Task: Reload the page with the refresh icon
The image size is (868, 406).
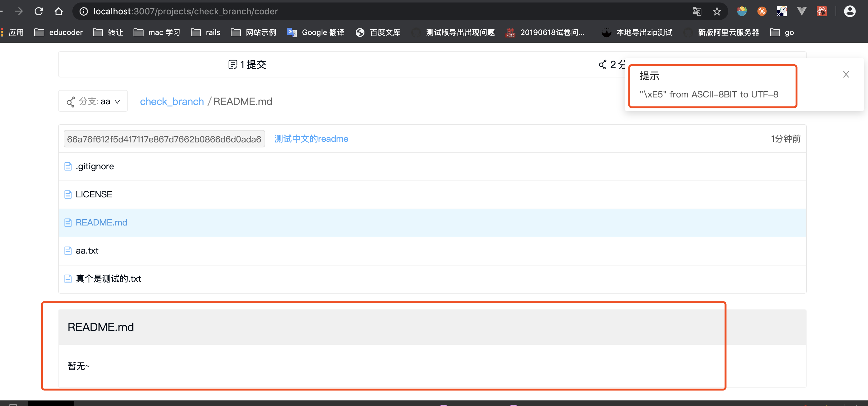Action: coord(39,11)
